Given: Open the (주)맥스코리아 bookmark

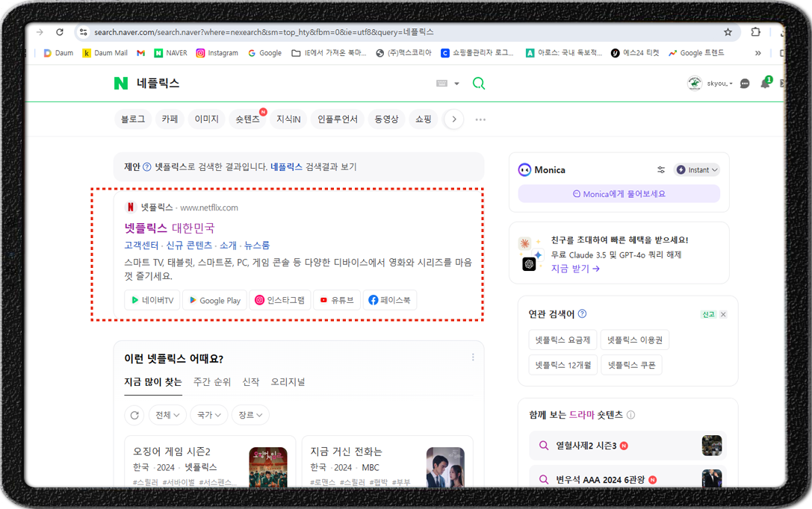Looking at the screenshot, I should click(x=403, y=53).
